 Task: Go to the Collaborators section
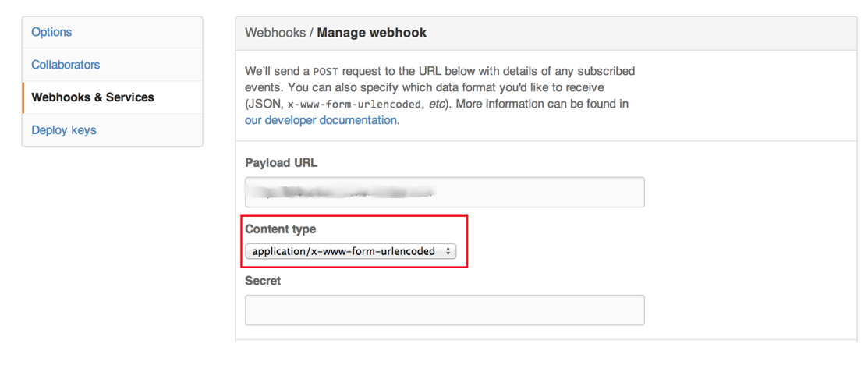point(66,65)
